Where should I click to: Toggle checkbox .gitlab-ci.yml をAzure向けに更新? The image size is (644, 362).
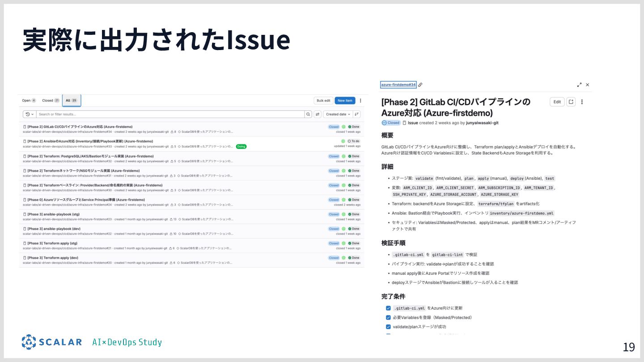tap(388, 308)
